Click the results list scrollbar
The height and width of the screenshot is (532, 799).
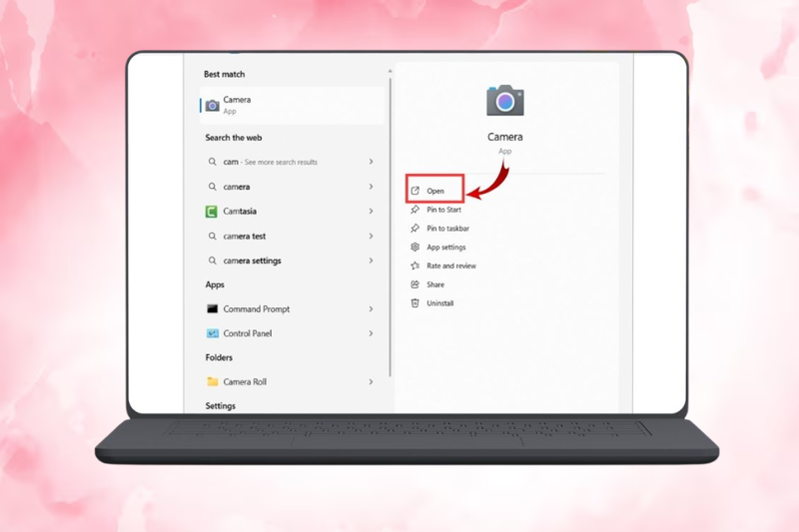point(391,227)
